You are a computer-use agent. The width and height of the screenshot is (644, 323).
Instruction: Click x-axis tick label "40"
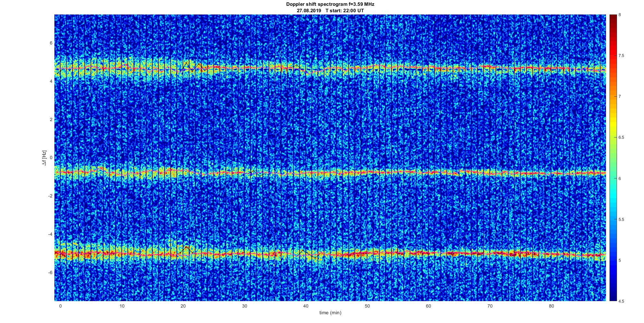pyautogui.click(x=306, y=306)
